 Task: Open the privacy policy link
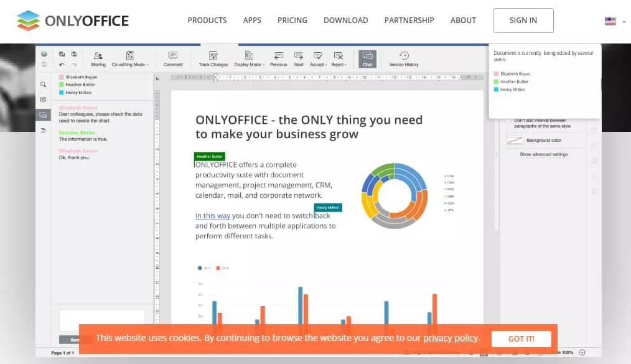451,338
